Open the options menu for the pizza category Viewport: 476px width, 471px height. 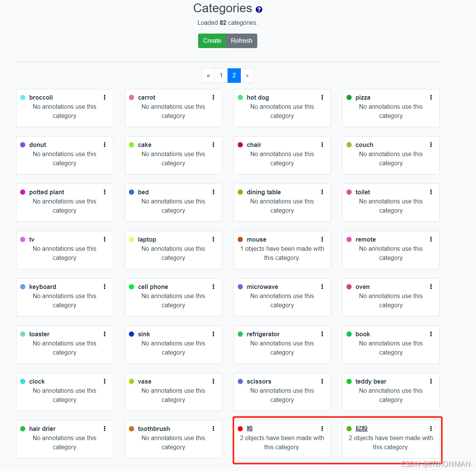(431, 97)
